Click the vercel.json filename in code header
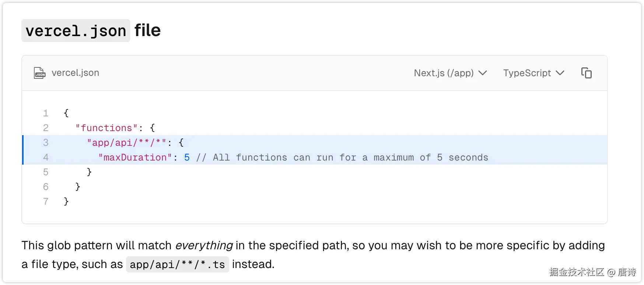This screenshot has width=644, height=285. pos(75,73)
